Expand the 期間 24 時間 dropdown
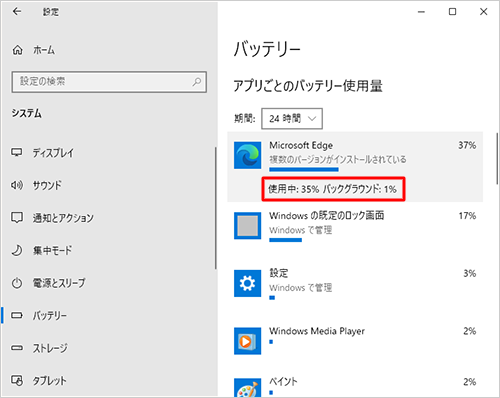The height and width of the screenshot is (398, 500). coord(292,118)
